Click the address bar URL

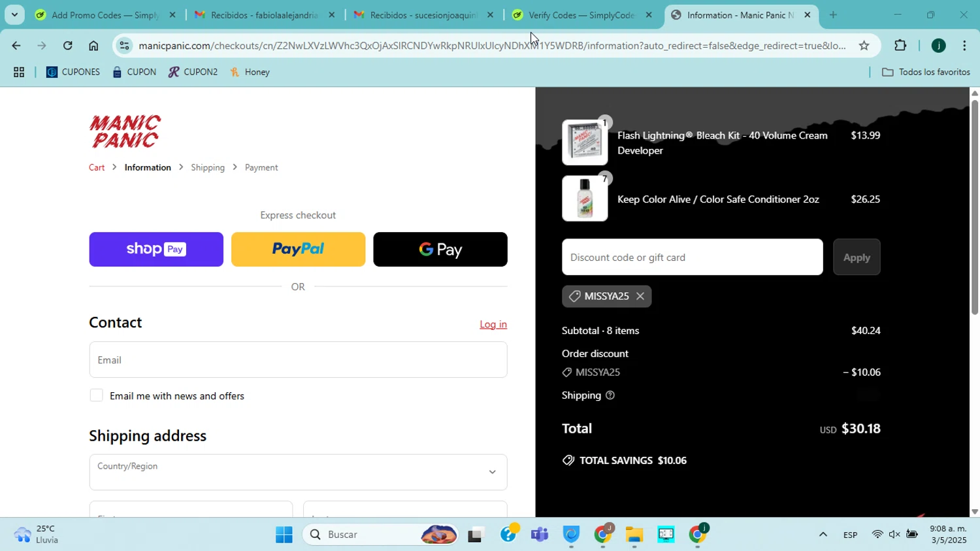coord(492,46)
